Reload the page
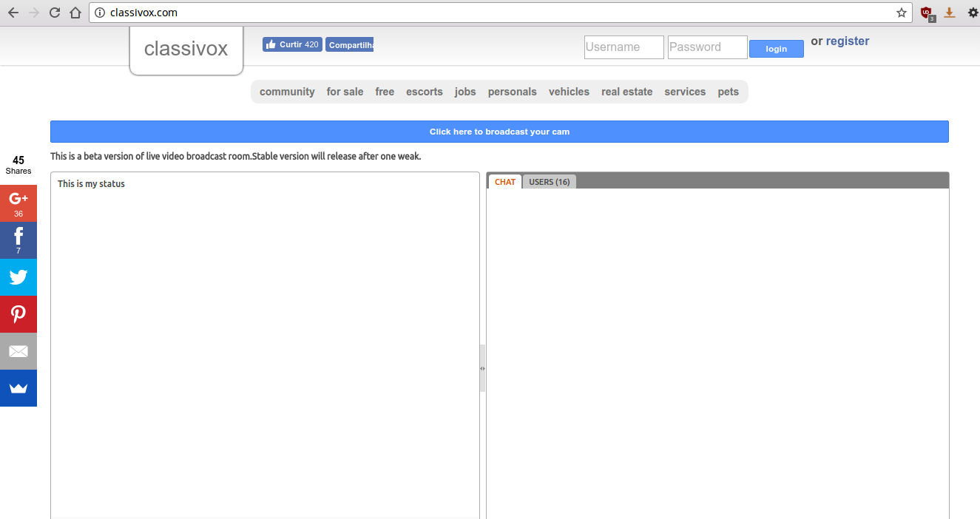 54,13
